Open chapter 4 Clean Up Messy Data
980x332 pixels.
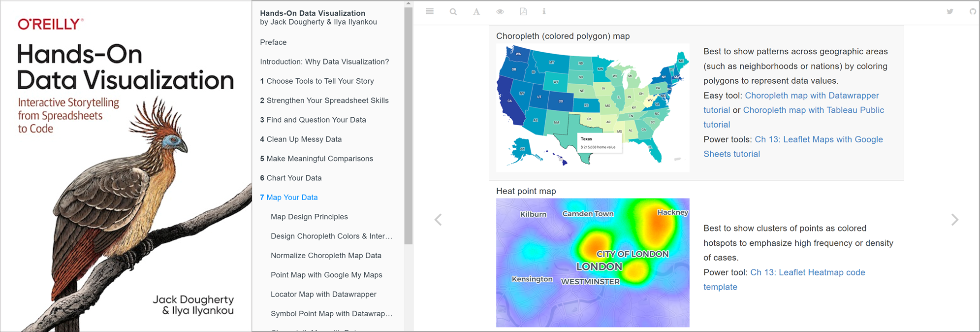301,139
